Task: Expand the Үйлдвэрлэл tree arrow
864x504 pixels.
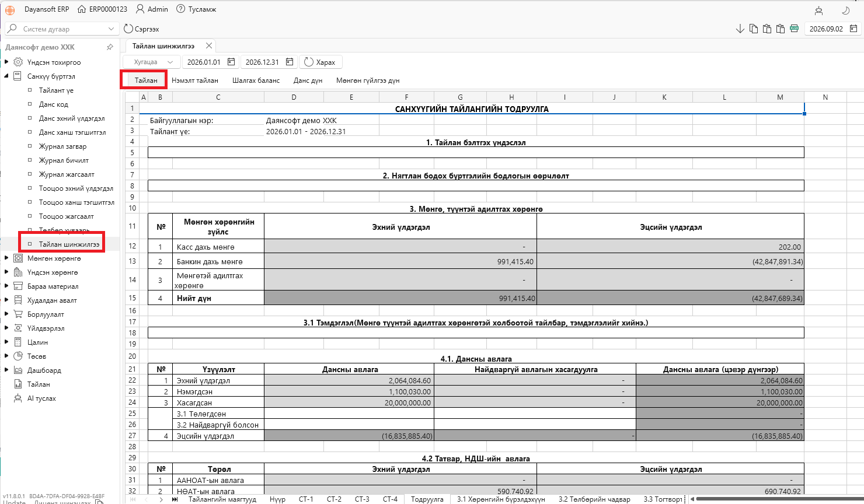Action: coord(6,328)
